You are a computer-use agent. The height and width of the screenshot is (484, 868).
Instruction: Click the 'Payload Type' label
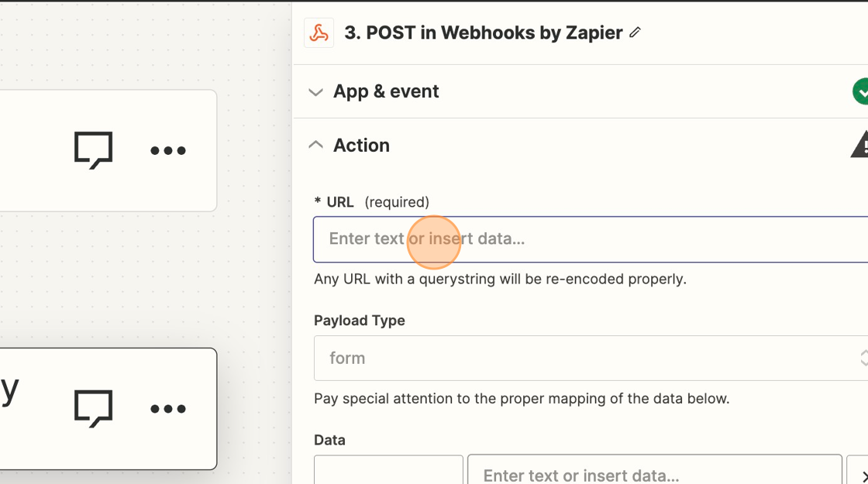coord(360,321)
